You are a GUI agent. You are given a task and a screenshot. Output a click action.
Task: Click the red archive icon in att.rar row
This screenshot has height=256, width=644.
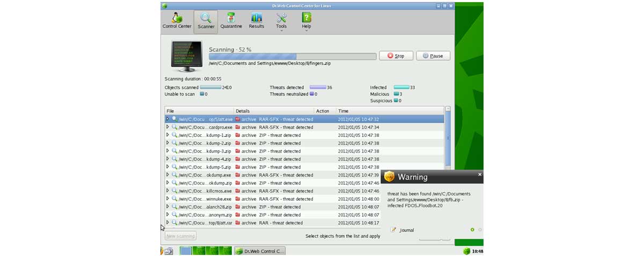coord(238,223)
